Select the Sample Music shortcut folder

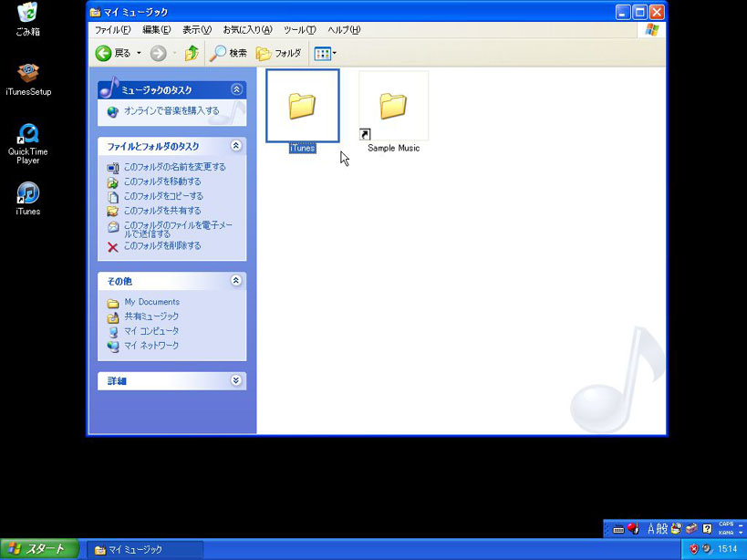point(393,105)
